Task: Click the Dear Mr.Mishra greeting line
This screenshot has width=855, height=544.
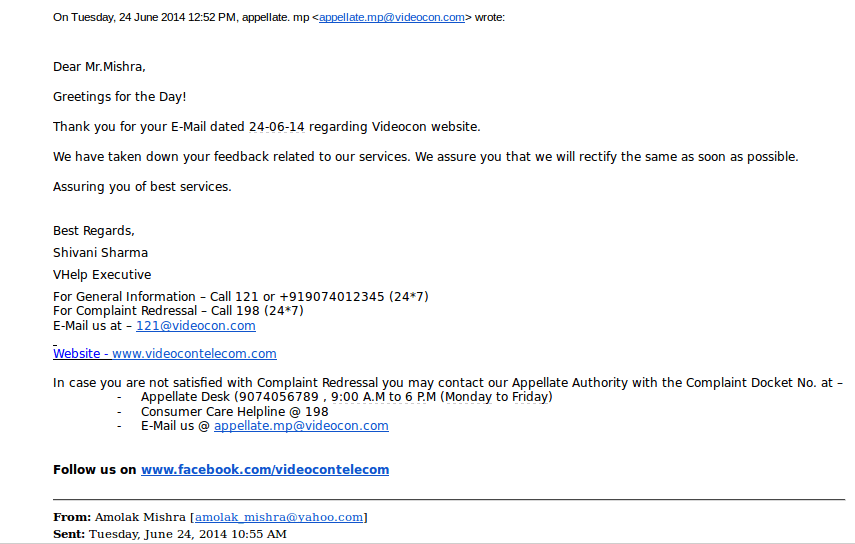Action: pos(99,67)
